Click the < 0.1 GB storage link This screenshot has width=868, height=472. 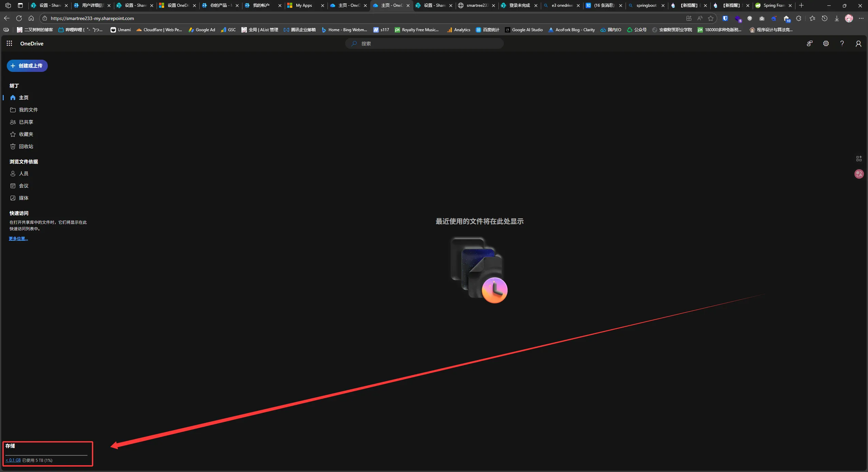tap(13, 460)
